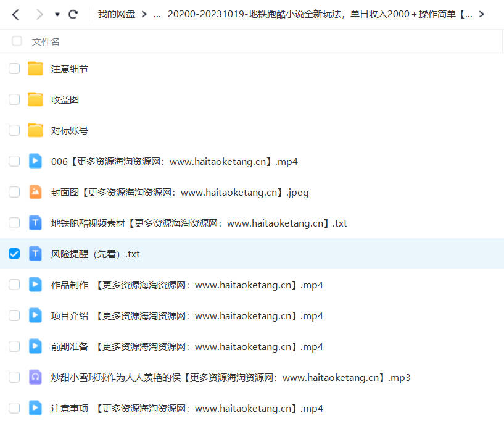
Task: Select checkbox of 作品制作 mp4 file
Action: [x=14, y=285]
